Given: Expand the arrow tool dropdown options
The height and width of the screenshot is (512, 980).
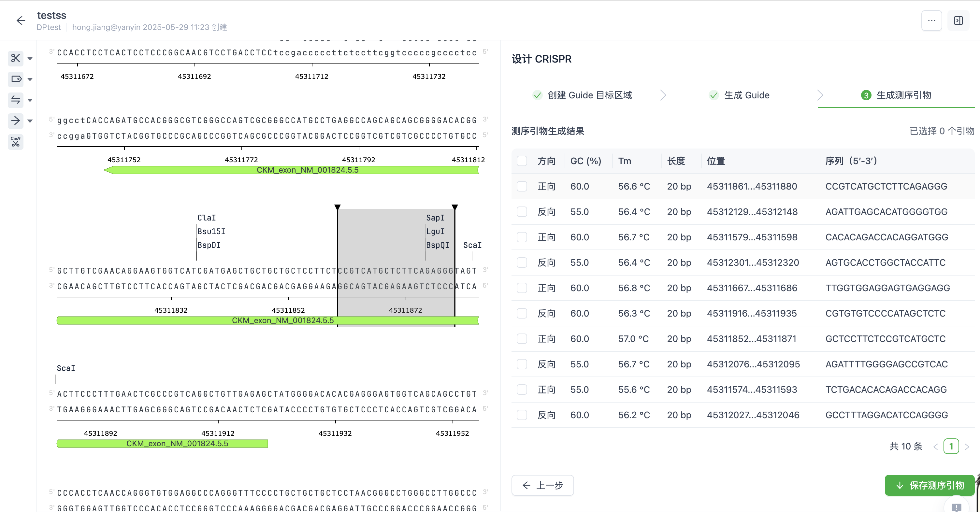Looking at the screenshot, I should pos(29,121).
